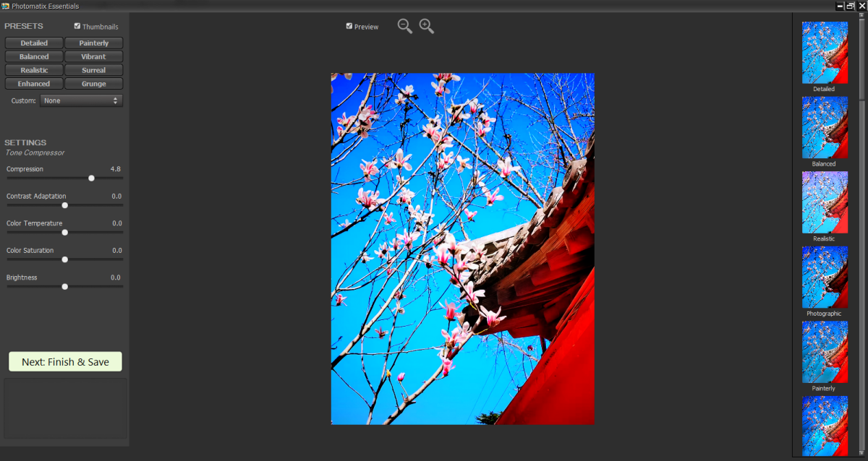The image size is (868, 461).
Task: Disable the Preview checkbox
Action: point(349,26)
